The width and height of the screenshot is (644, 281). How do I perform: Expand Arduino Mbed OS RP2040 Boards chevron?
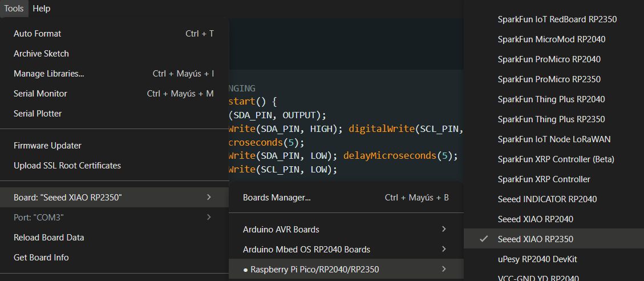coord(444,250)
